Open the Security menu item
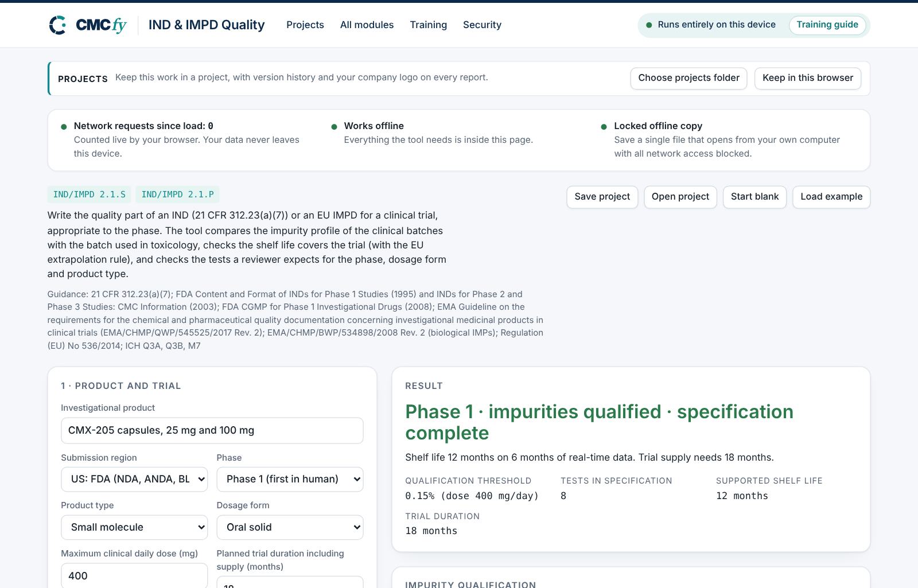The width and height of the screenshot is (918, 588). click(x=482, y=25)
